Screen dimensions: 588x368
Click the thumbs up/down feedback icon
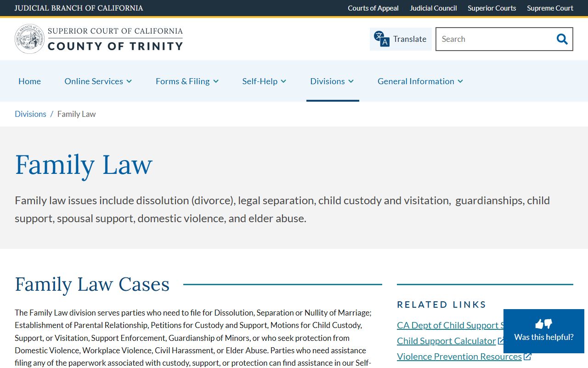(x=544, y=324)
